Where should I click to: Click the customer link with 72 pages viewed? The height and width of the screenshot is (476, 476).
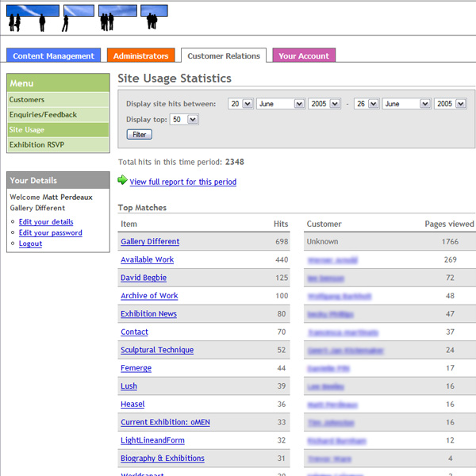(326, 278)
